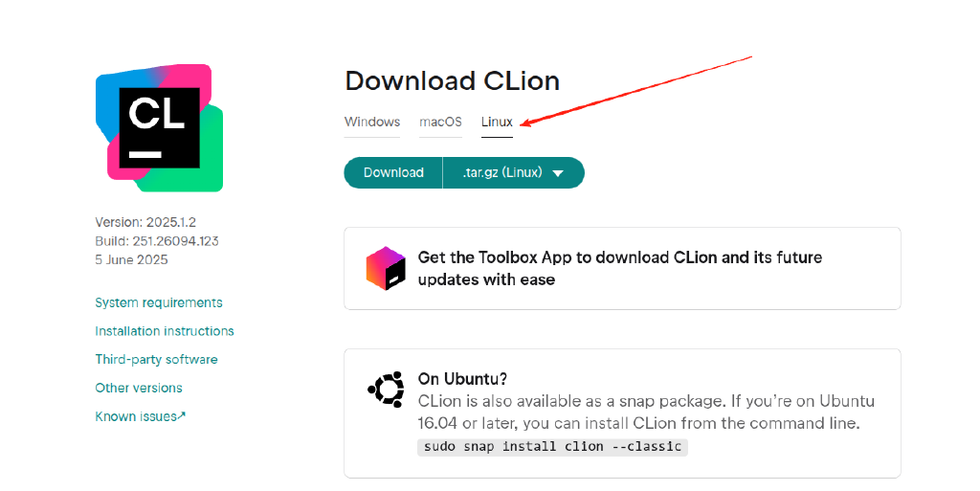The image size is (980, 491).
Task: Click the Toolbox App cube icon
Action: point(386,268)
